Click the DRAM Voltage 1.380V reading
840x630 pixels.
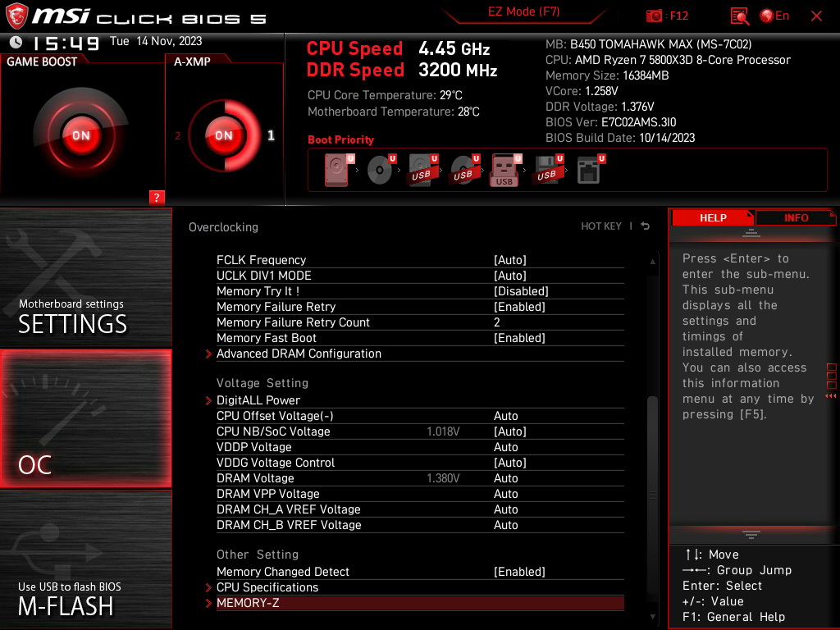[443, 478]
